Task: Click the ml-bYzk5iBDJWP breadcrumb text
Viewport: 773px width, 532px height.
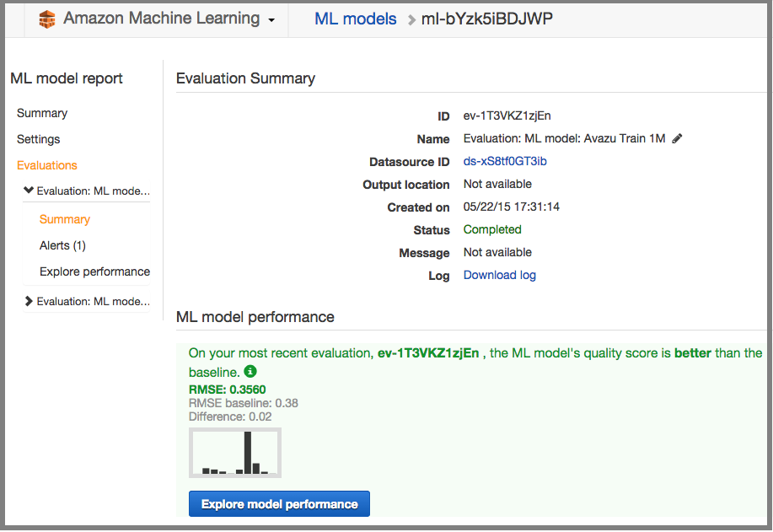Action: pos(486,19)
